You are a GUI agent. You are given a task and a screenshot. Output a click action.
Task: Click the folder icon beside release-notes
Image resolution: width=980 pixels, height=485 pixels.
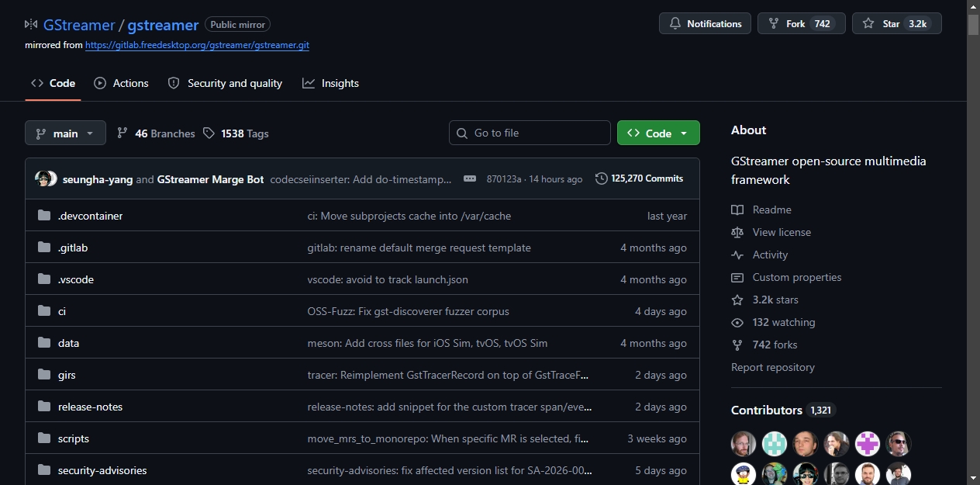click(44, 407)
